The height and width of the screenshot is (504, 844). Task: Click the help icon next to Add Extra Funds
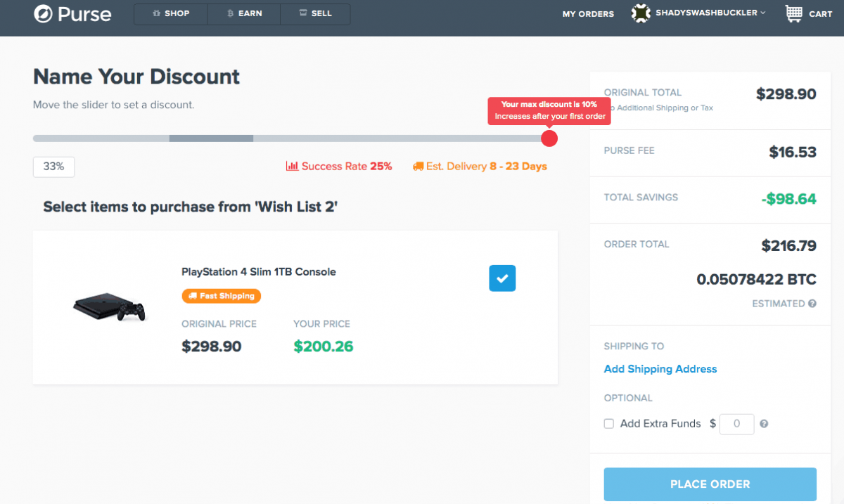(764, 424)
